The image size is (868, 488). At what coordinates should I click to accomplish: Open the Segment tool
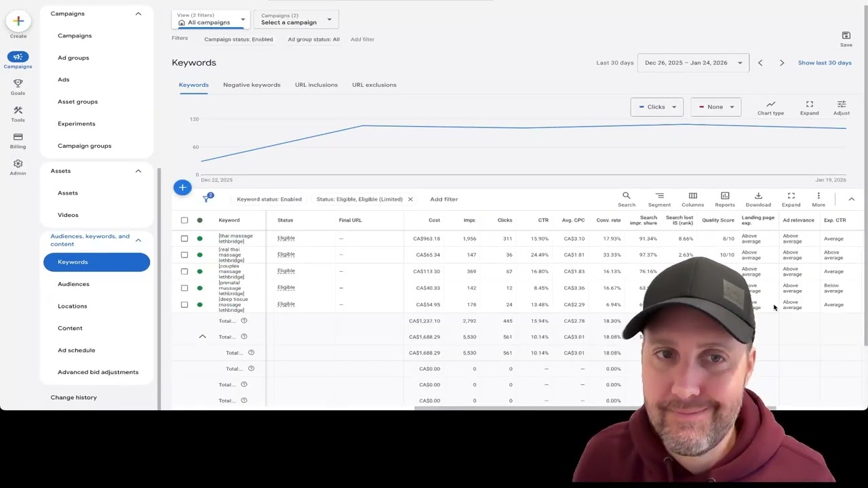(659, 199)
